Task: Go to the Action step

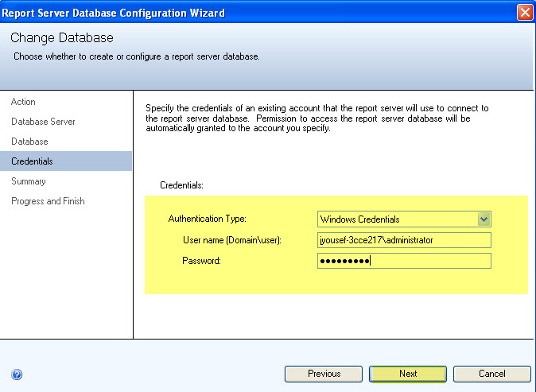Action: coord(23,102)
